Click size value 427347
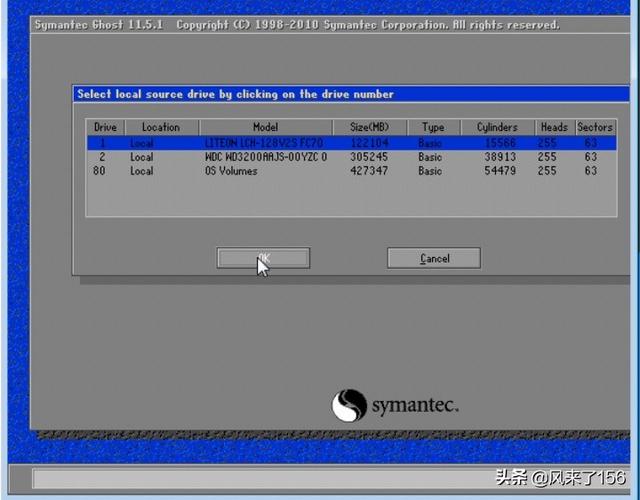640x500 pixels. point(369,171)
